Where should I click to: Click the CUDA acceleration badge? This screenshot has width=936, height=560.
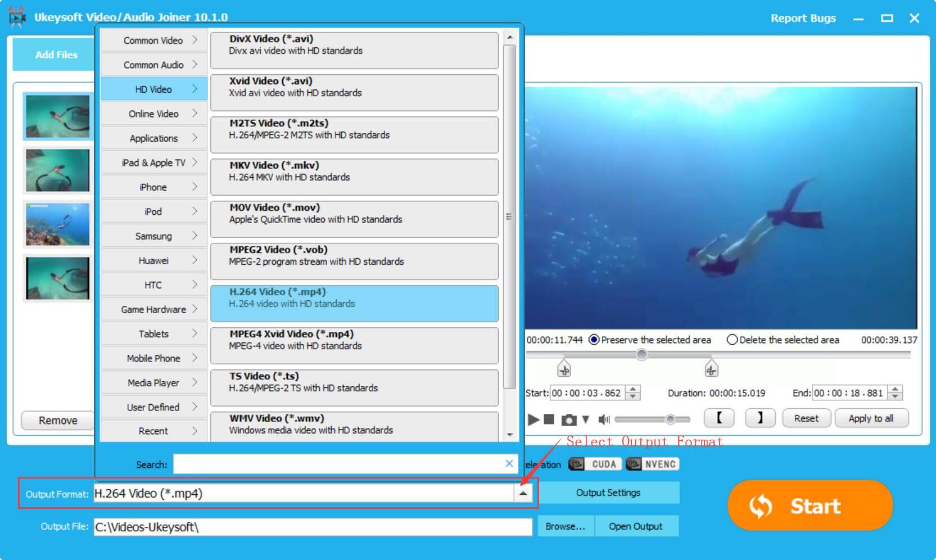click(595, 464)
